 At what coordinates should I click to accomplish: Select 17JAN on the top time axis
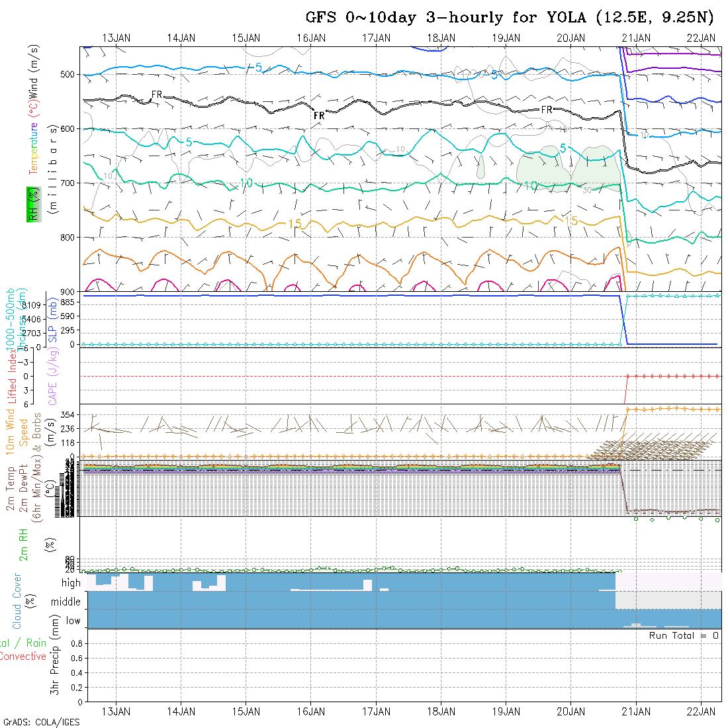[376, 38]
